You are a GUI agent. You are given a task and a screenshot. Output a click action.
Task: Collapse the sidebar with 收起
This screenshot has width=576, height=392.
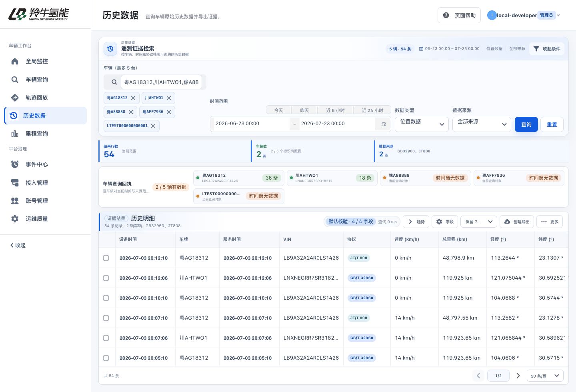18,245
